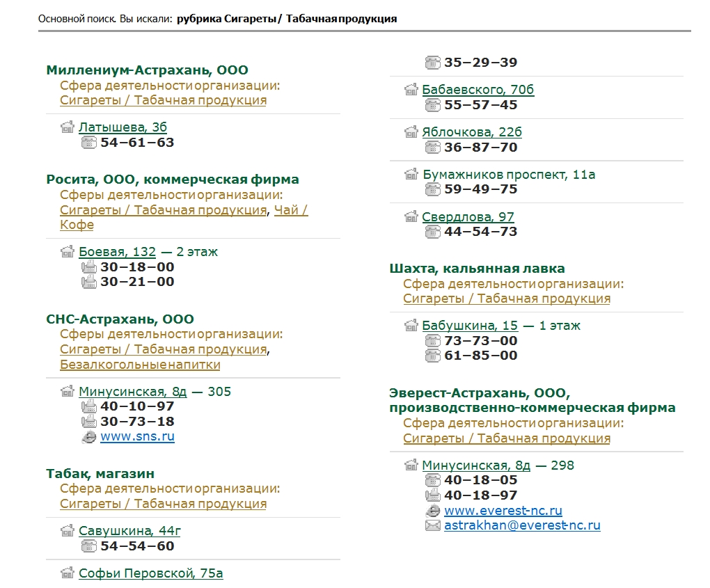Open the Софьи Перовской, 75а address link
This screenshot has width=710, height=588.
coord(151,573)
